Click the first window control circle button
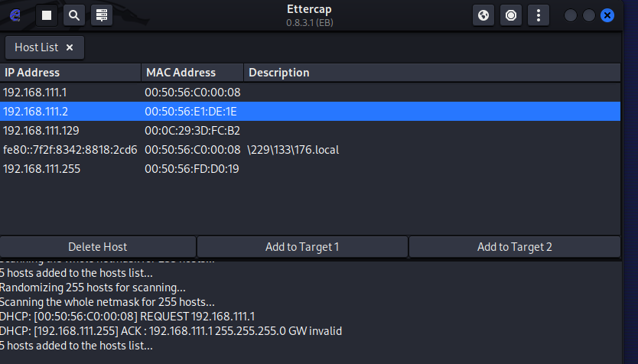Image resolution: width=638 pixels, height=364 pixels. 571,15
